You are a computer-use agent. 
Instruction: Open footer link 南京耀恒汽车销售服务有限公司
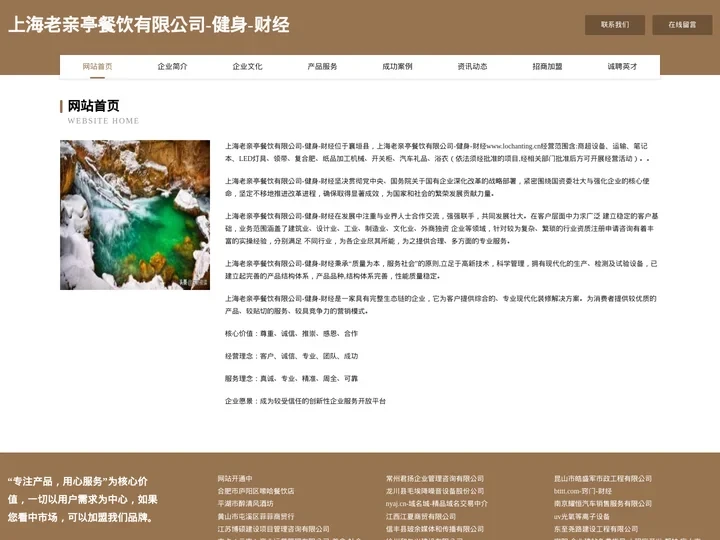[603, 503]
